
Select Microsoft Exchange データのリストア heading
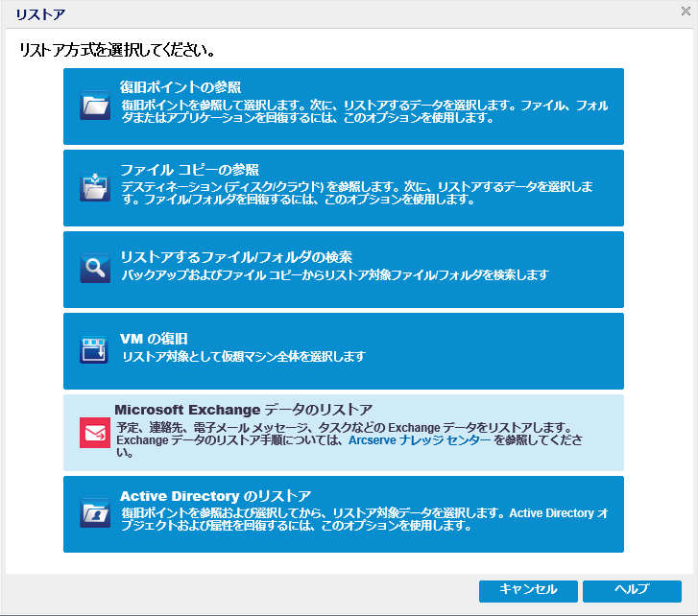[244, 409]
